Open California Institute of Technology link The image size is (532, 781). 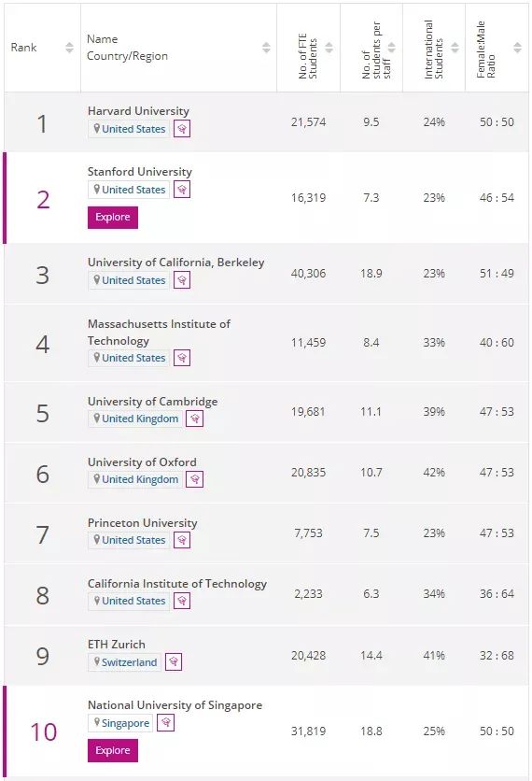pyautogui.click(x=177, y=584)
